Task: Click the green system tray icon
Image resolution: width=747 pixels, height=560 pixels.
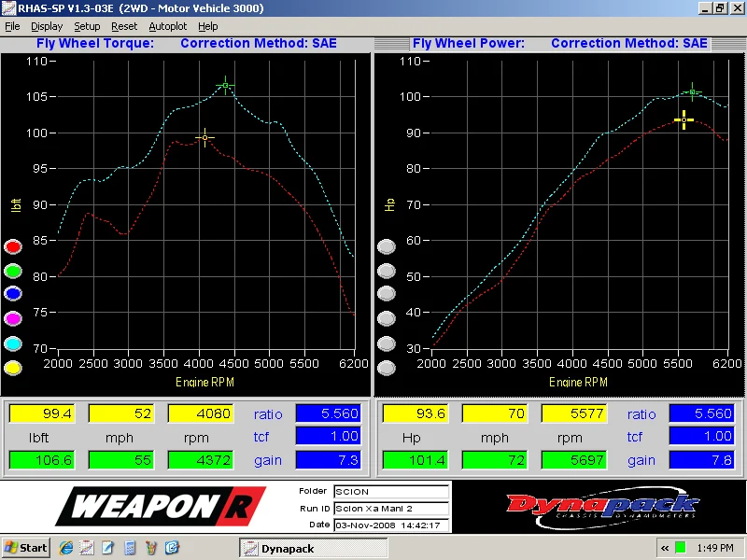Action: [x=681, y=548]
